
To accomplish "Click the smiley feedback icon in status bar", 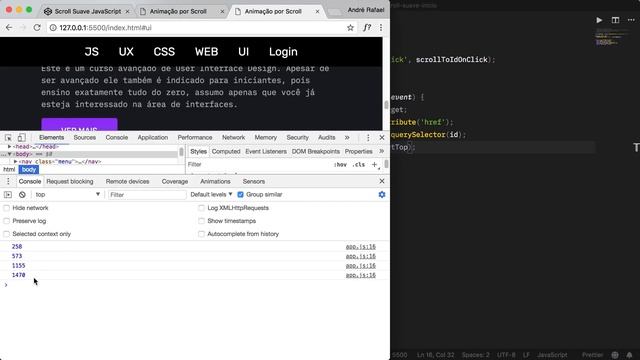I will pyautogui.click(x=615, y=355).
